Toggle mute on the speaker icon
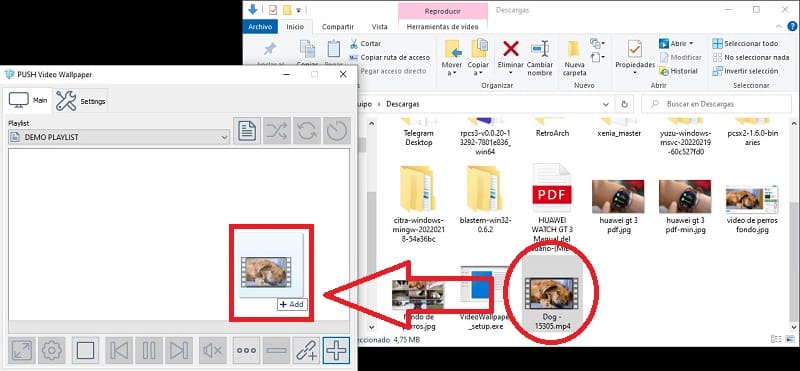This screenshot has width=800, height=371. tap(212, 351)
